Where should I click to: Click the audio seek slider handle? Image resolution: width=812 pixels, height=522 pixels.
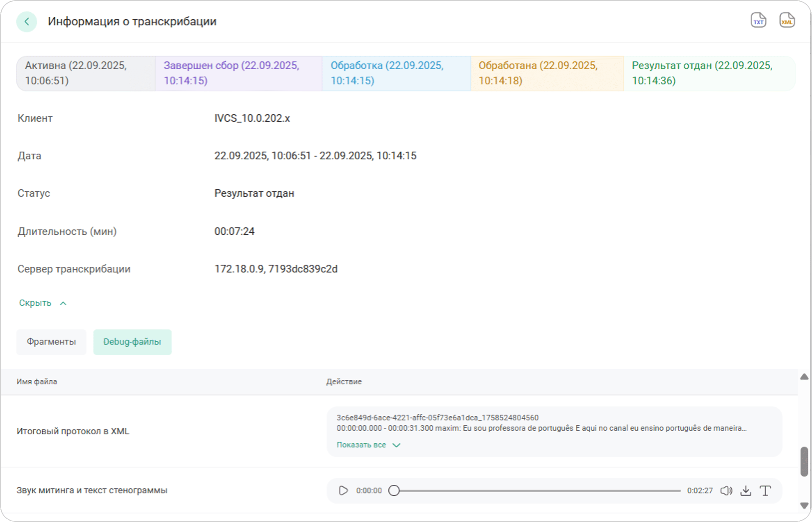pos(394,490)
